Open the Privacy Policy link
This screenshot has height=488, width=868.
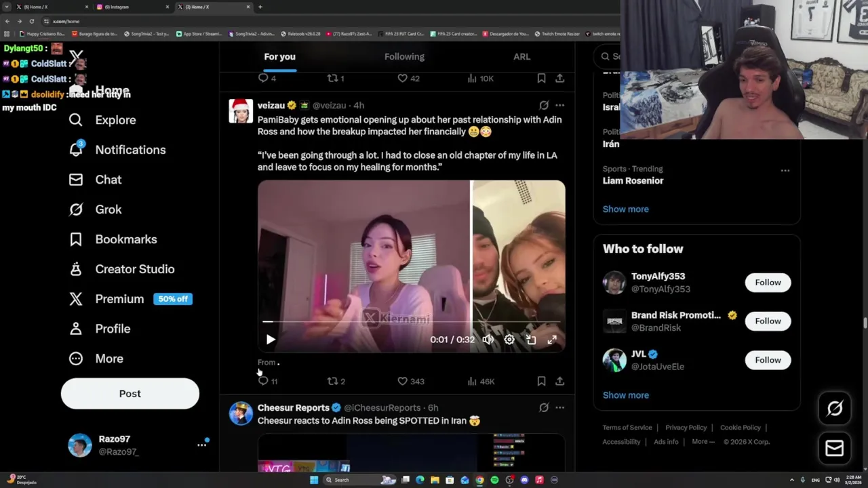(x=686, y=427)
